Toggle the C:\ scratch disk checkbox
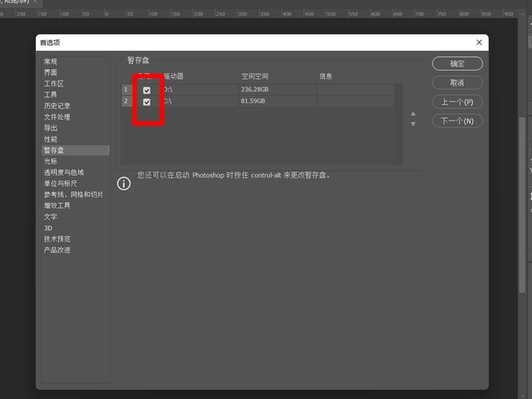The height and width of the screenshot is (399, 532). pos(147,101)
